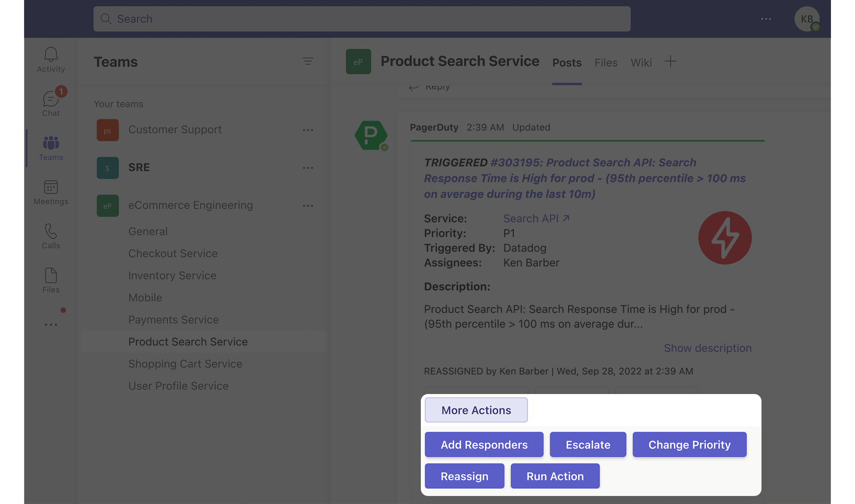Expand the More Actions button
Viewport: 855px width, 504px height.
(476, 410)
